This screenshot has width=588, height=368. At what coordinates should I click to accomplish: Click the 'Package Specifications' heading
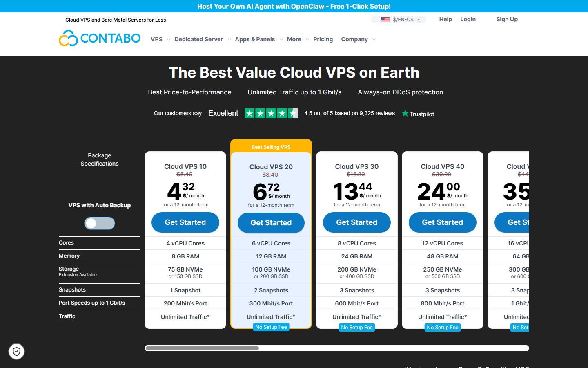[x=100, y=159]
